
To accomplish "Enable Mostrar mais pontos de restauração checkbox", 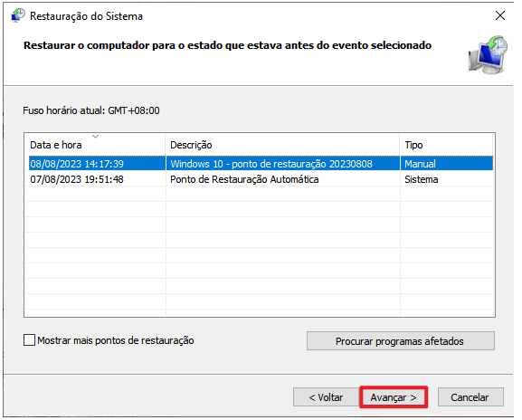I will pyautogui.click(x=29, y=340).
